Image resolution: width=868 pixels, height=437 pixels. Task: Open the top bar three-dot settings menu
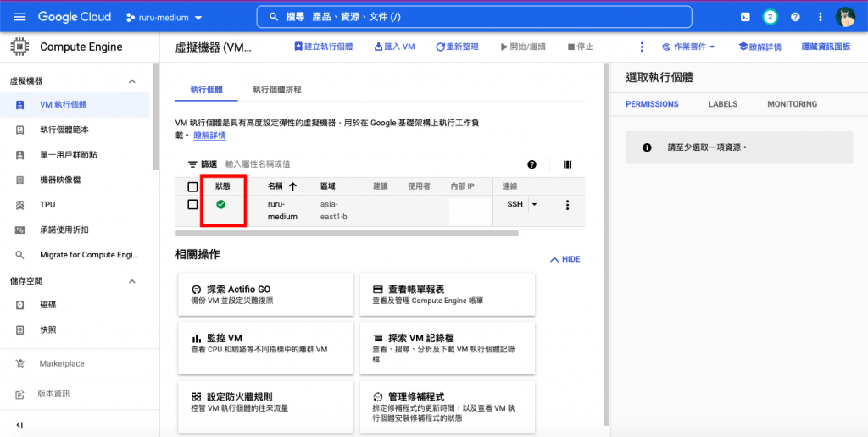[x=820, y=17]
